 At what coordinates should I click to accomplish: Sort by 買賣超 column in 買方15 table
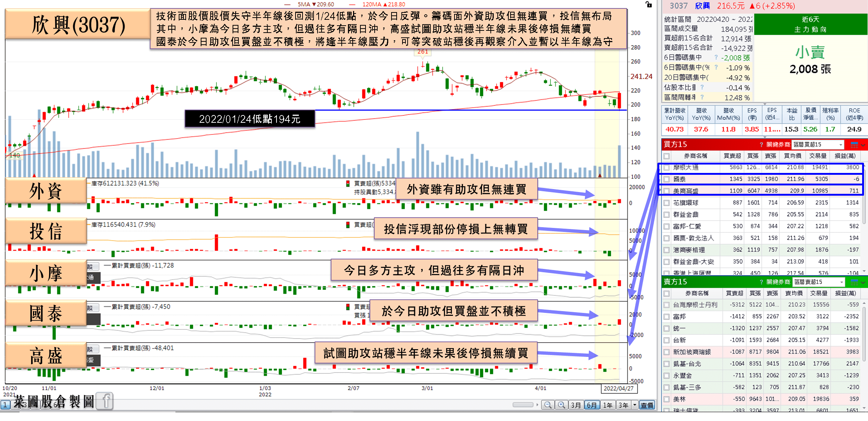pyautogui.click(x=732, y=156)
